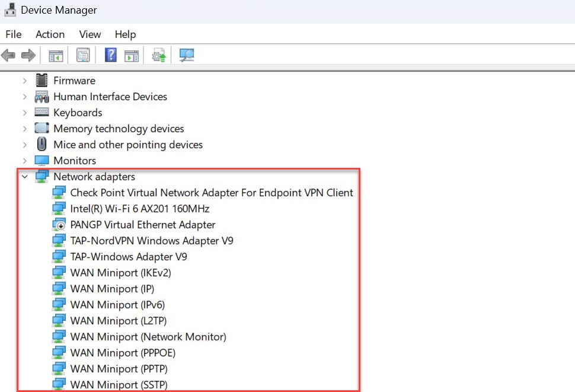Click the WAN Miniport (PPPOE) icon
This screenshot has height=392, width=575.
coord(59,352)
